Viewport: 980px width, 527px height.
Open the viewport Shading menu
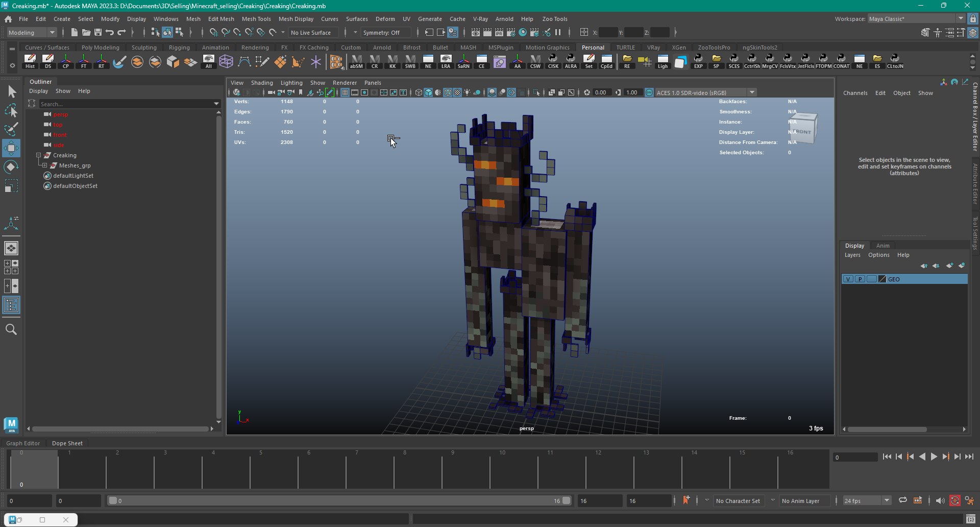262,83
